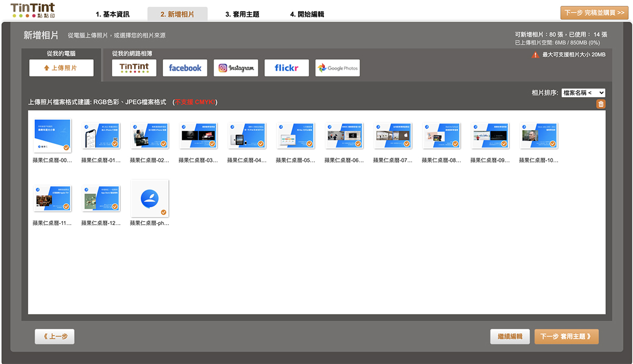Select thumbnail 蘋果仁桌曆-04
Viewport: 633px width, 364px height.
pyautogui.click(x=246, y=135)
